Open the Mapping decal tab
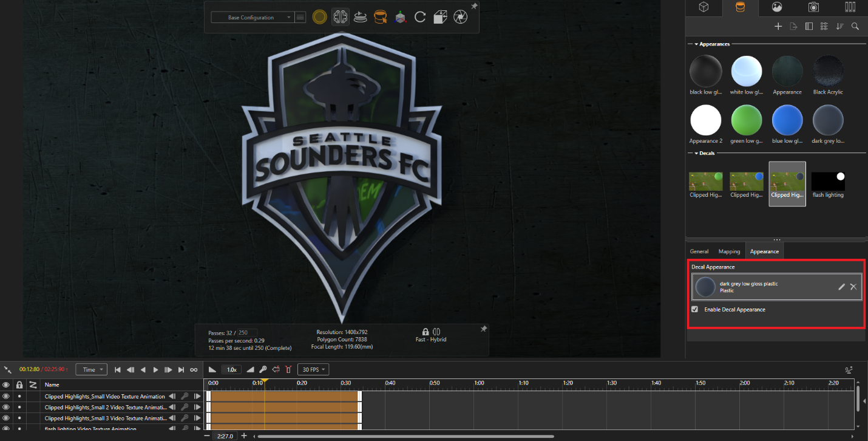Viewport: 868px width, 441px height. (729, 251)
